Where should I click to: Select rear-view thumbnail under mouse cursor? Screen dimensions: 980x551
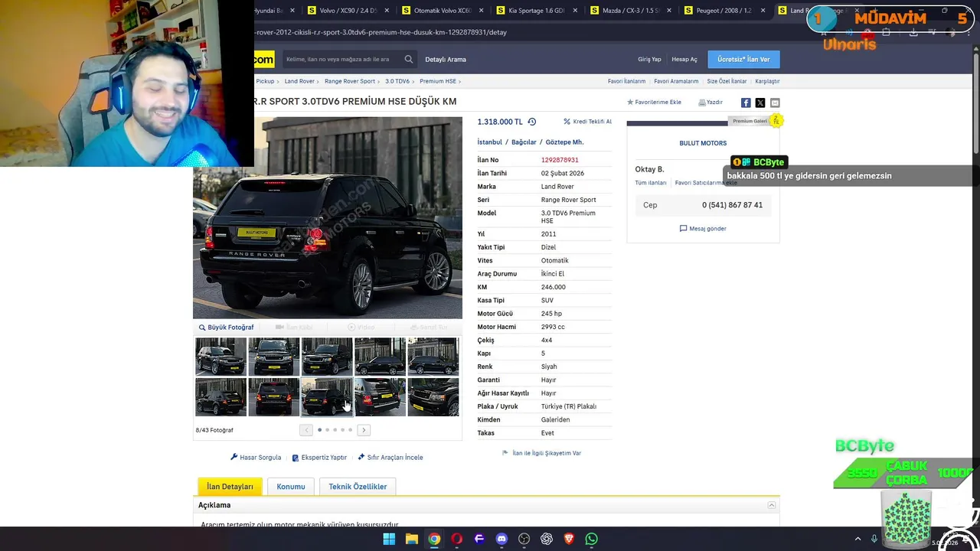(x=327, y=397)
